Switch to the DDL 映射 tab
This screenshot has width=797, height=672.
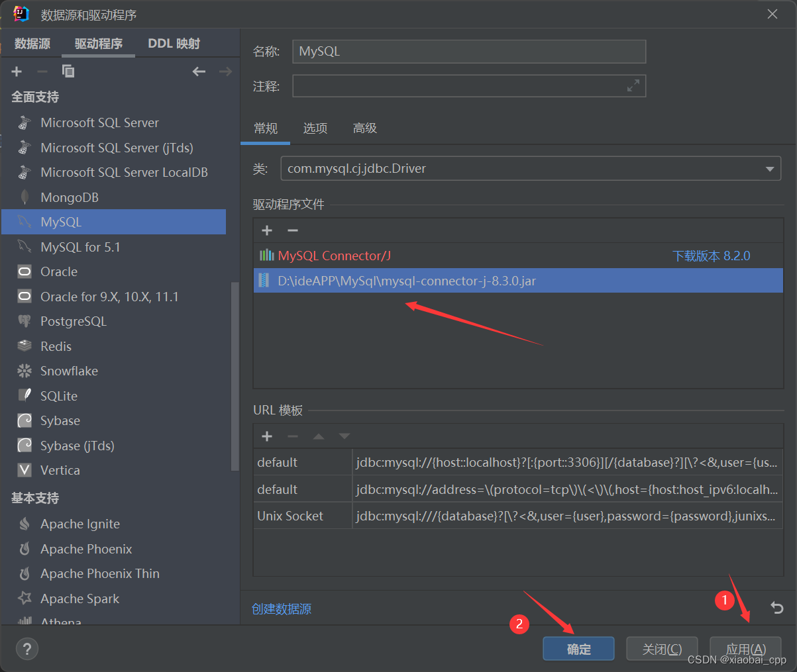coord(174,44)
